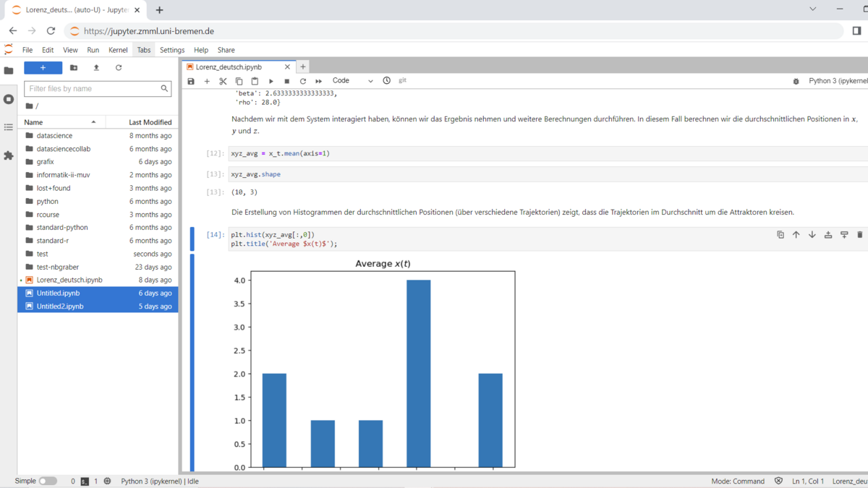Move cell 14 up

tap(796, 235)
